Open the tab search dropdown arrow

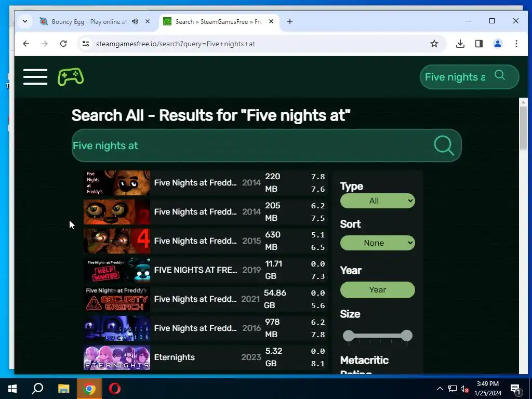25,21
